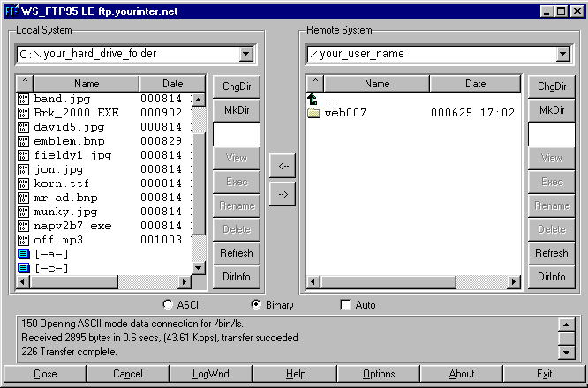Image resolution: width=588 pixels, height=388 pixels.
Task: Open the LogWnd window
Action: tap(211, 374)
